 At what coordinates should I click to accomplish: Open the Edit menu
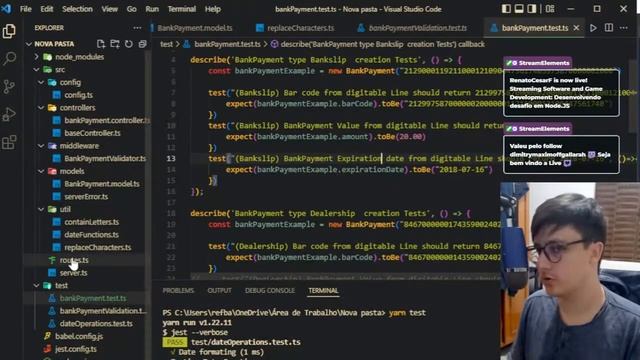[47, 9]
